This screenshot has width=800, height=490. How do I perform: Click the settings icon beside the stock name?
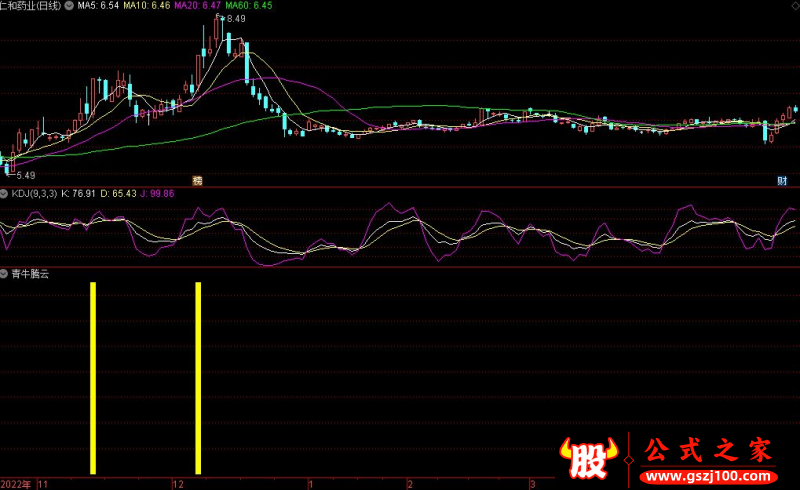click(68, 6)
